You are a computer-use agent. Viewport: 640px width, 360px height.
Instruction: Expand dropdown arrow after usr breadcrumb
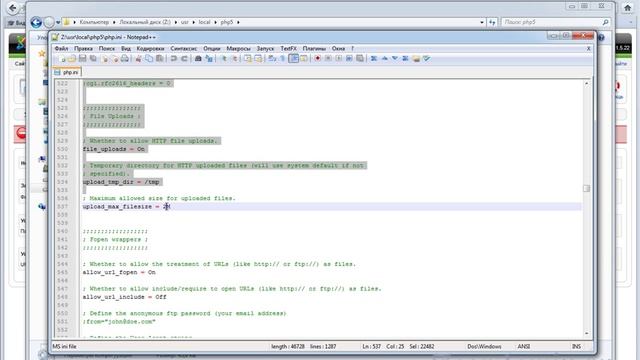pos(193,22)
